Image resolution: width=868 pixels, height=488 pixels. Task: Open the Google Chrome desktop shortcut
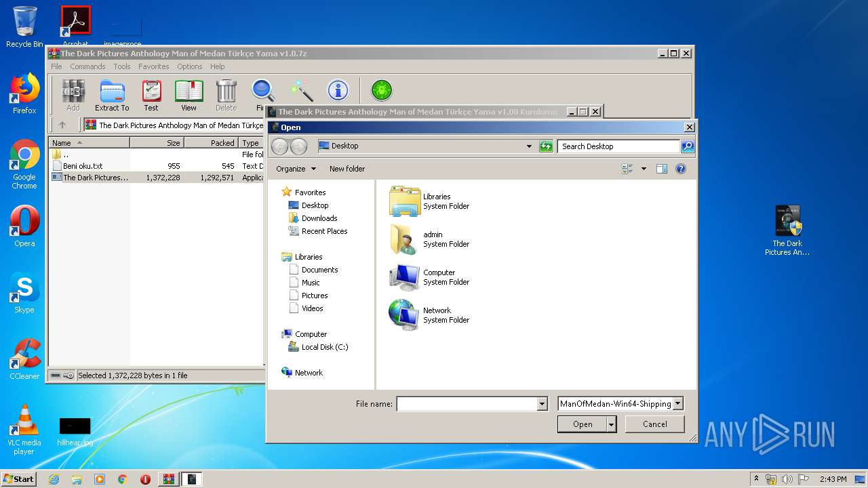pos(24,165)
